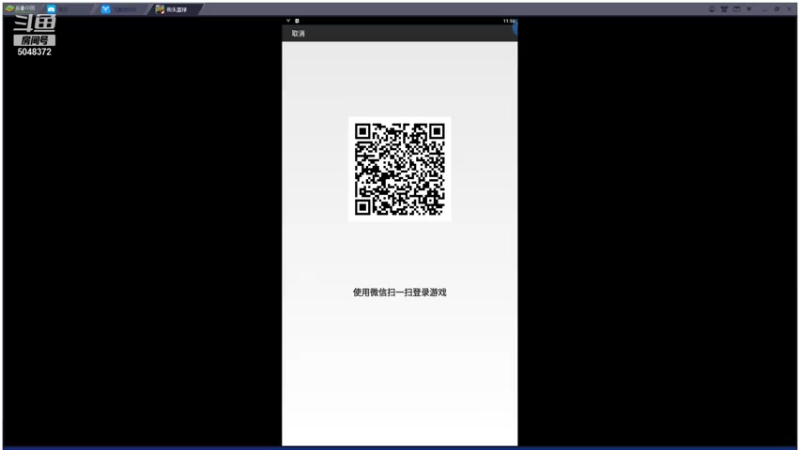
Task: Click the WeChat login QR code
Action: (399, 169)
